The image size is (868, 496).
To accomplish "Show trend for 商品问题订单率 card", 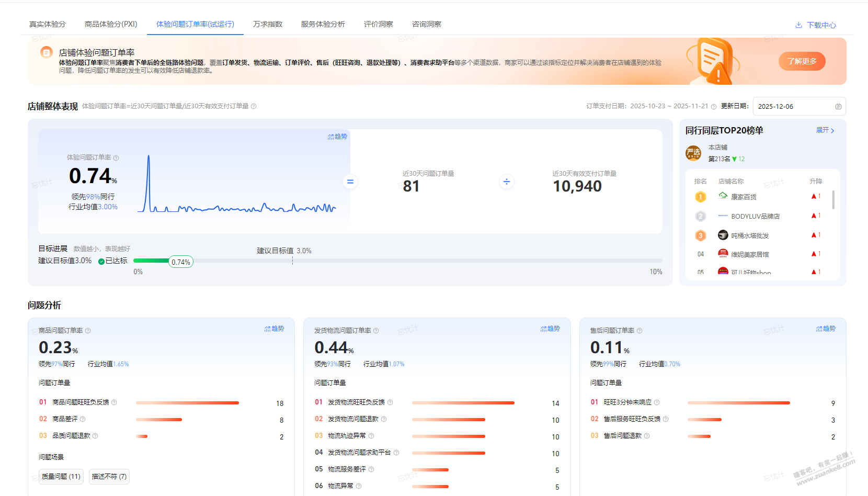I will pos(275,329).
